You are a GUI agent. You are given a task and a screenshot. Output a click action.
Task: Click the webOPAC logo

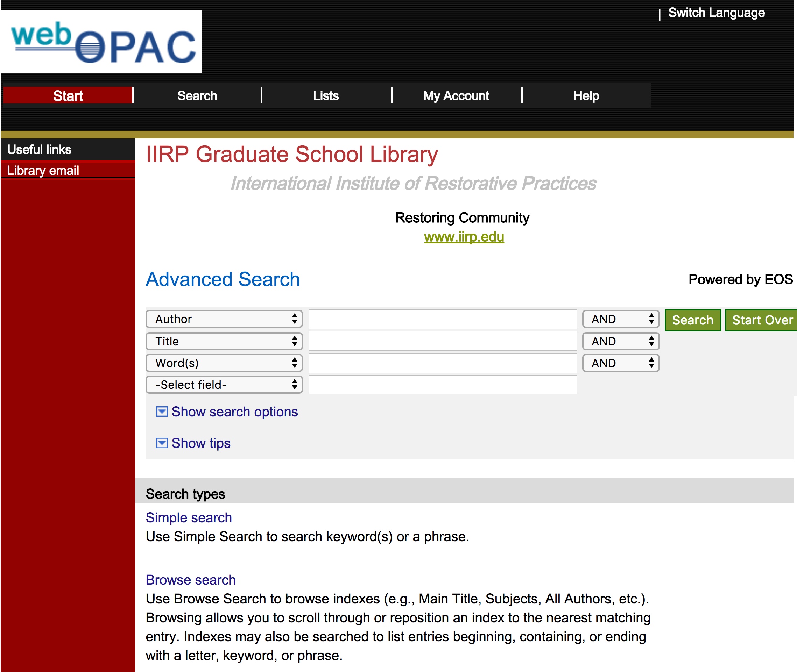(101, 42)
